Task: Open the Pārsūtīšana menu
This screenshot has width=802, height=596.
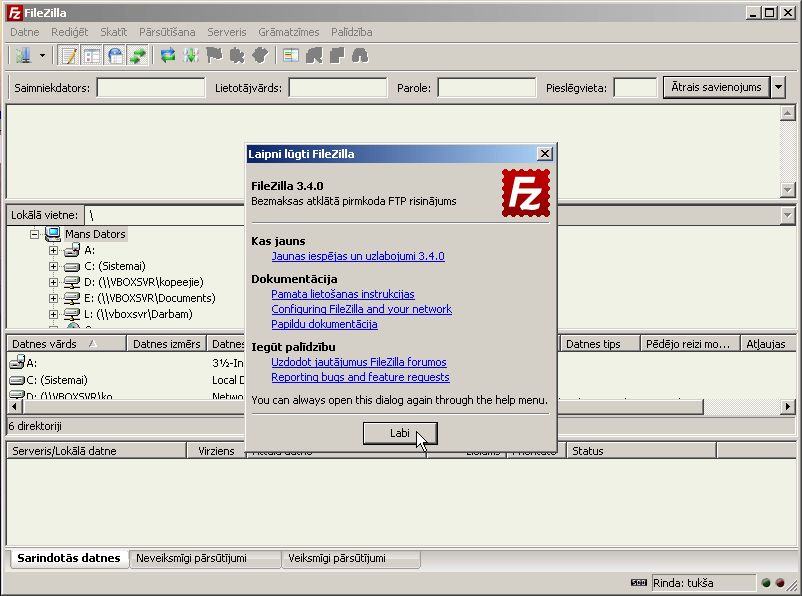Action: pos(167,32)
